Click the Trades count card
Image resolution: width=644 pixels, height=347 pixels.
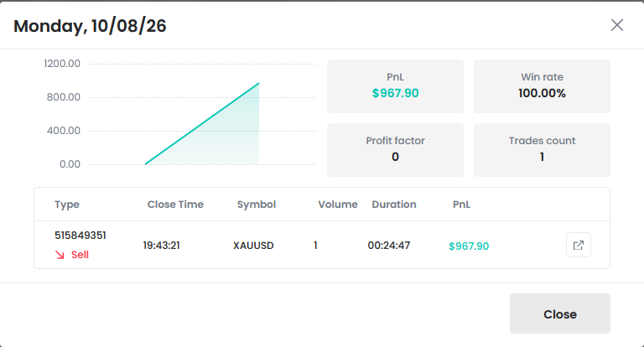tap(542, 150)
